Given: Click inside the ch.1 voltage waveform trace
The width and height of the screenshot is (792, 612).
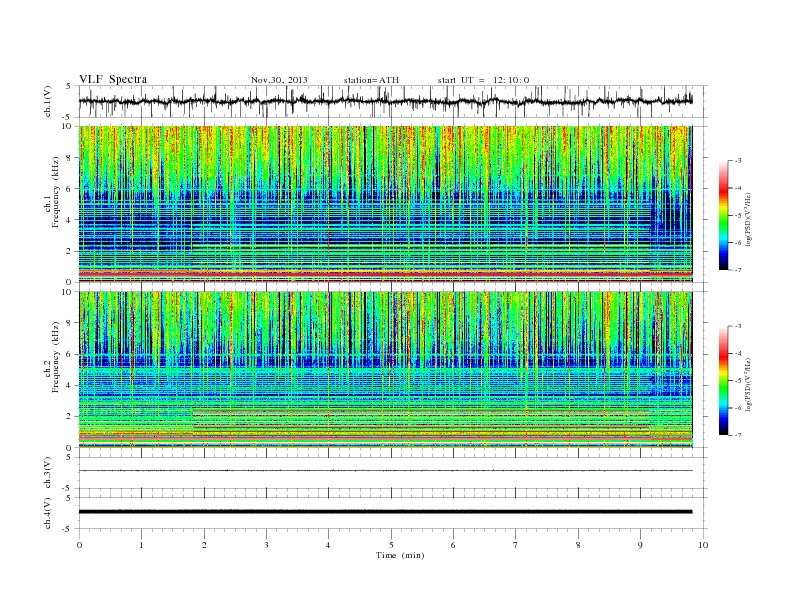Looking at the screenshot, I should tap(385, 101).
